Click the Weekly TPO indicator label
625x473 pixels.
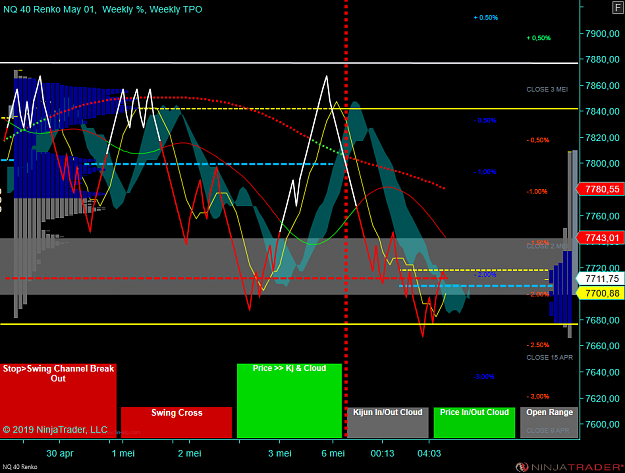tap(176, 10)
